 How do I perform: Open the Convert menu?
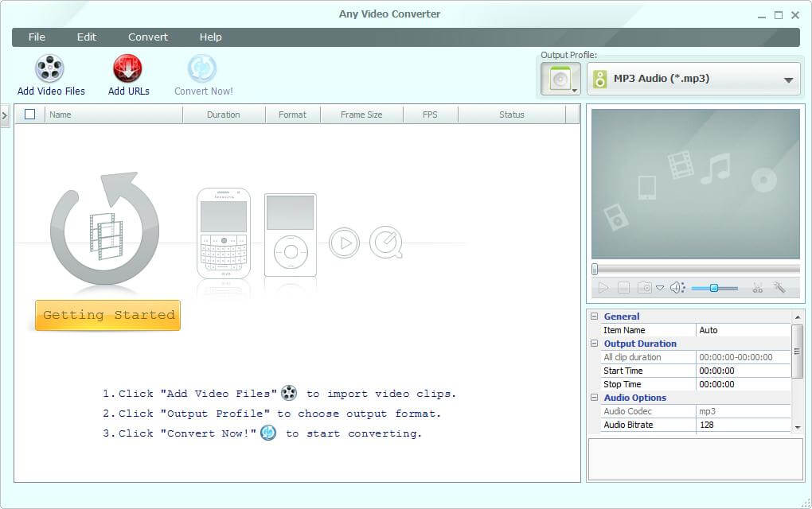pyautogui.click(x=148, y=37)
